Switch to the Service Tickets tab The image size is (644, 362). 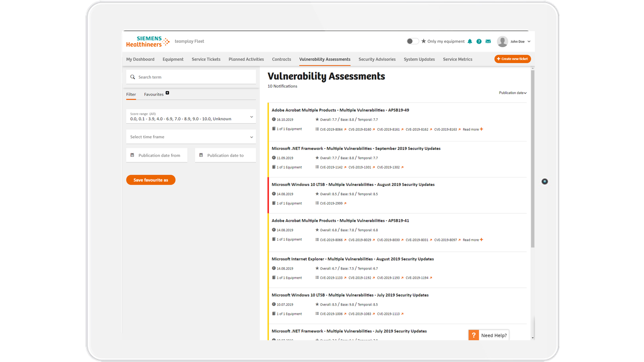[206, 59]
